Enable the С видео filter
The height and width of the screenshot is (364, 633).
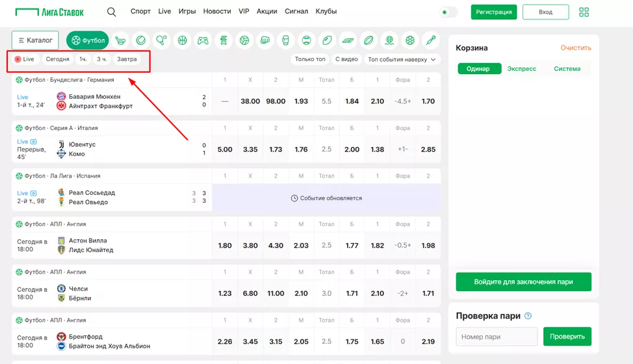click(x=346, y=59)
